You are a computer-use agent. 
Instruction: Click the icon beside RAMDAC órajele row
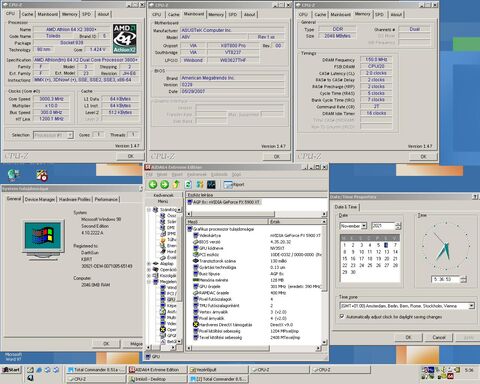pyautogui.click(x=196, y=293)
